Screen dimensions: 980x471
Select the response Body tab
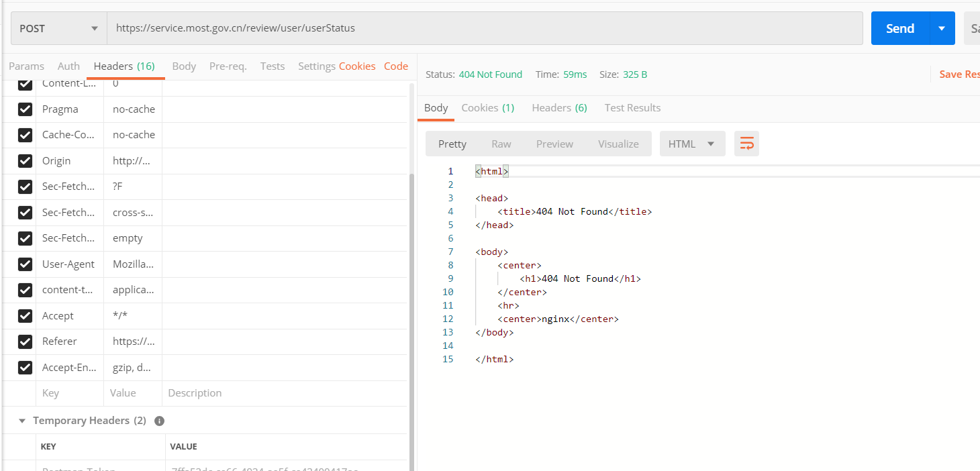click(x=436, y=107)
